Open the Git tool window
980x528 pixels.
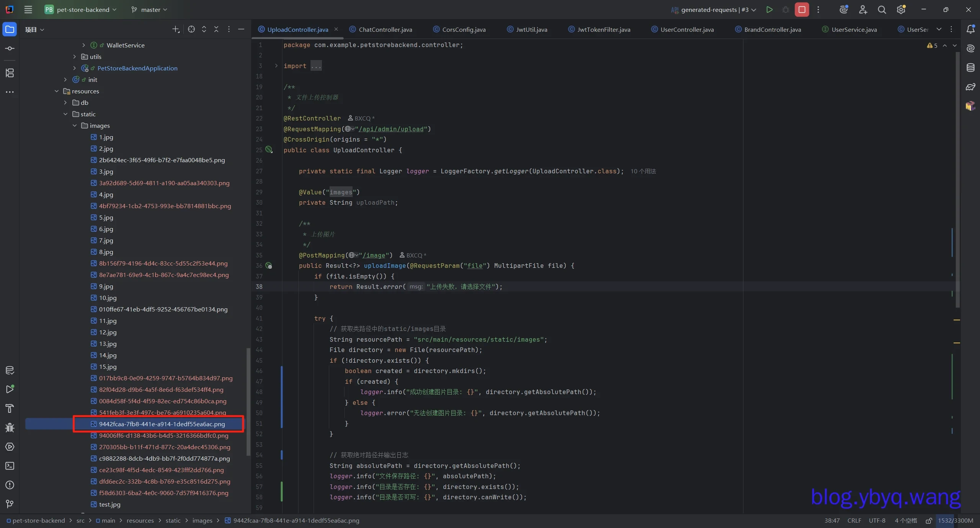(10, 504)
